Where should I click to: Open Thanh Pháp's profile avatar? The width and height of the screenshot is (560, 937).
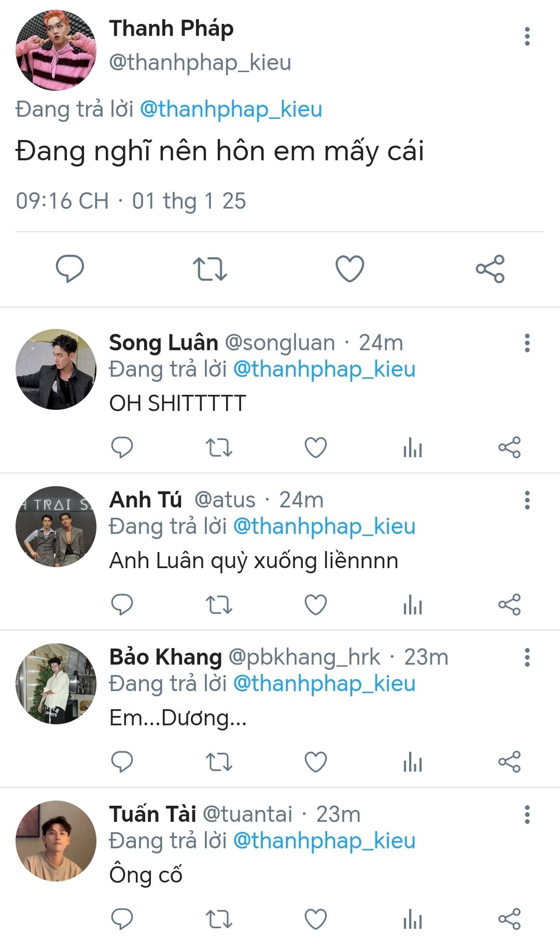point(56,50)
